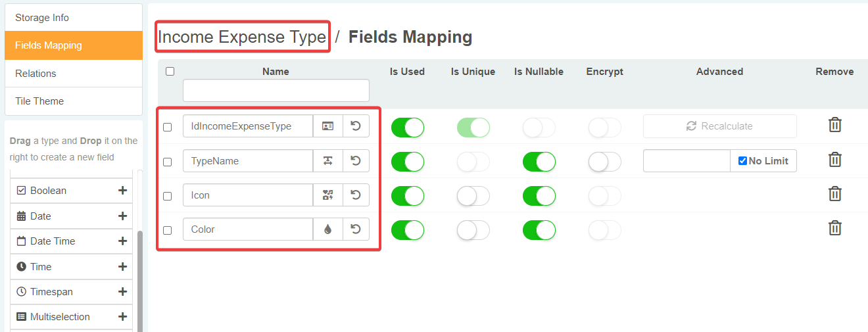868x332 pixels.
Task: Uncheck the No Limit checkbox
Action: 743,161
